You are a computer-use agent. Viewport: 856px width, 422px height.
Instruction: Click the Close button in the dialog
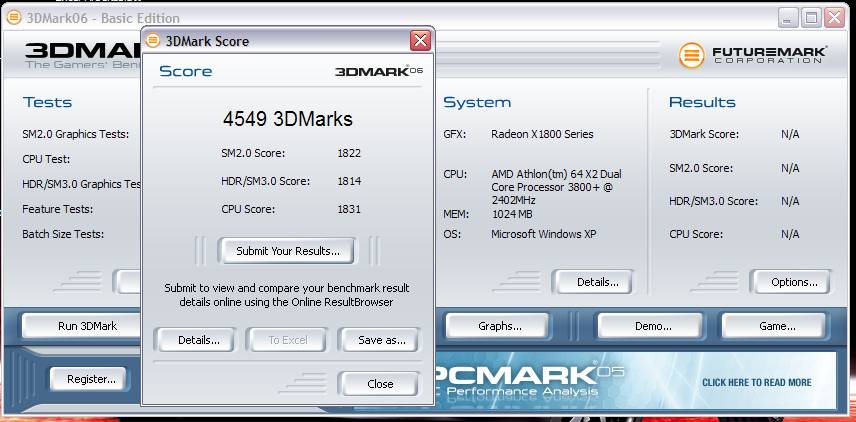pyautogui.click(x=380, y=384)
